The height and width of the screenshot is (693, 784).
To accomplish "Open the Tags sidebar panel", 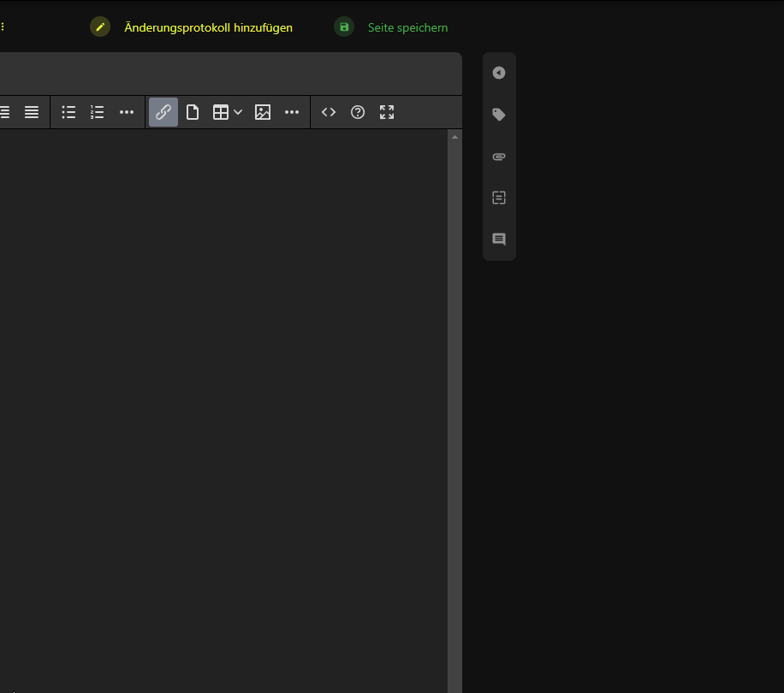I will 499,114.
